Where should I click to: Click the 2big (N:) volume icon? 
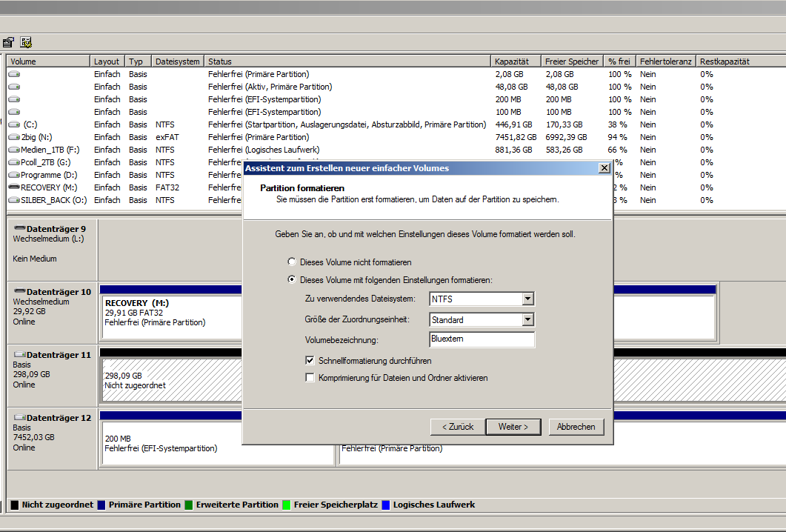pyautogui.click(x=14, y=137)
